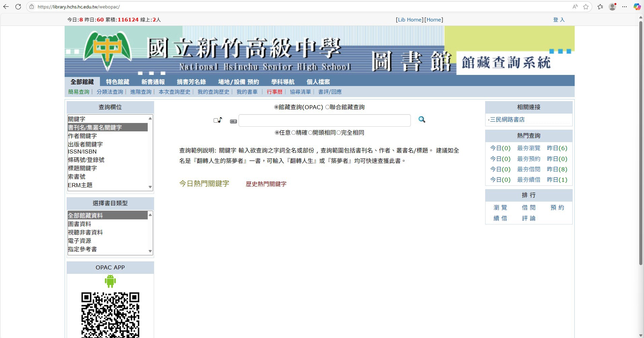The image size is (644, 338).
Task: Open the 新書通報 tab
Action: point(153,82)
